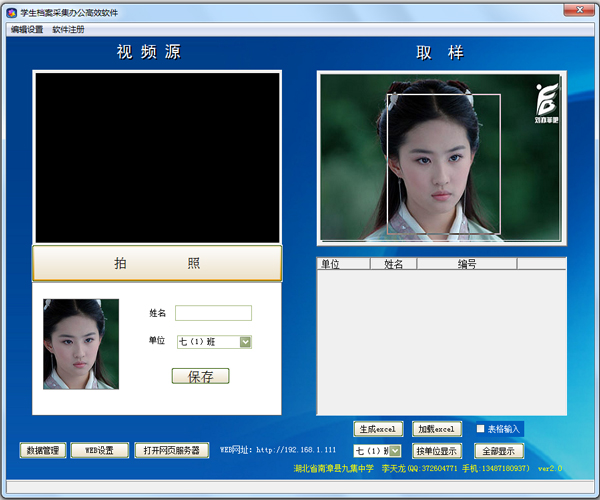Expand the bottom 七(1)班 filter dropdown
Viewport: 600px width, 500px height.
click(395, 451)
